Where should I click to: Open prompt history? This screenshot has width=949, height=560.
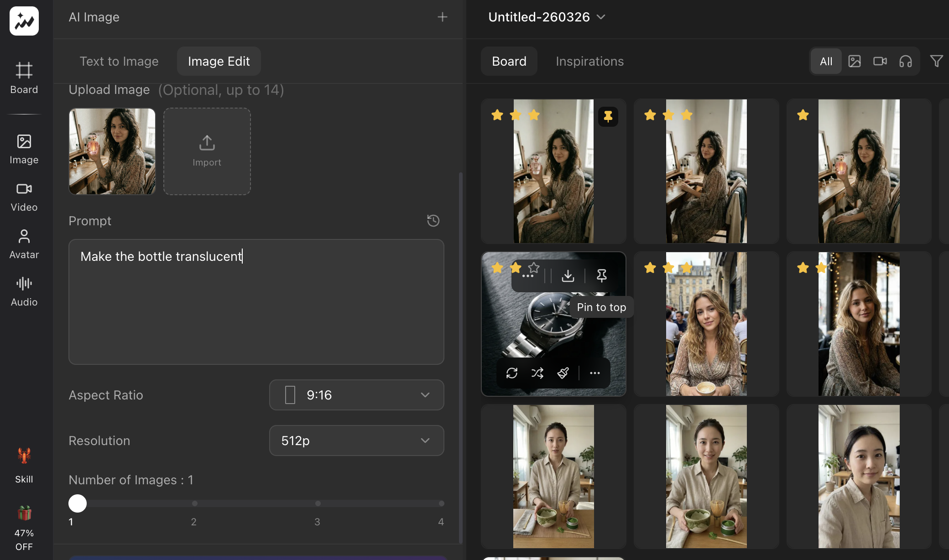point(433,221)
